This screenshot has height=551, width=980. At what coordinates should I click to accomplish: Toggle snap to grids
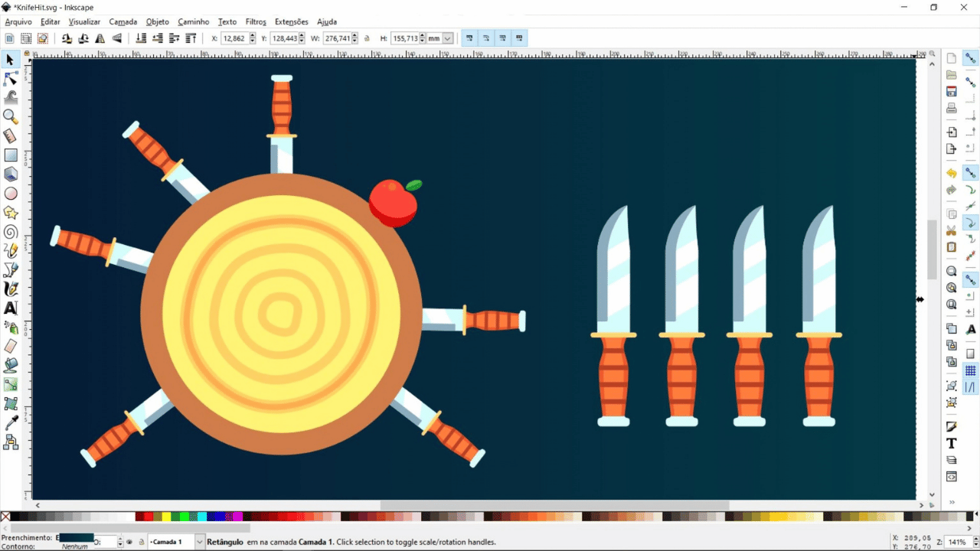tap(970, 370)
